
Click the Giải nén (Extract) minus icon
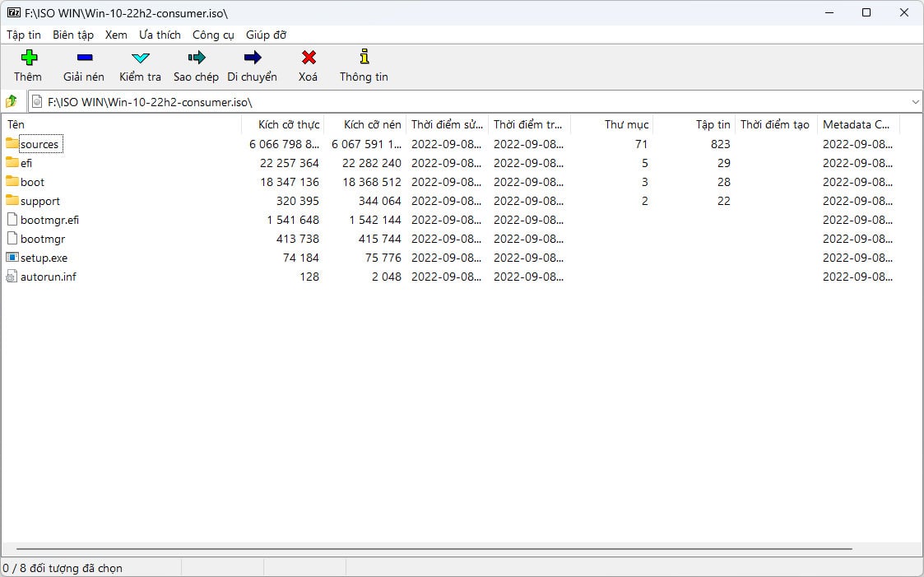point(84,57)
